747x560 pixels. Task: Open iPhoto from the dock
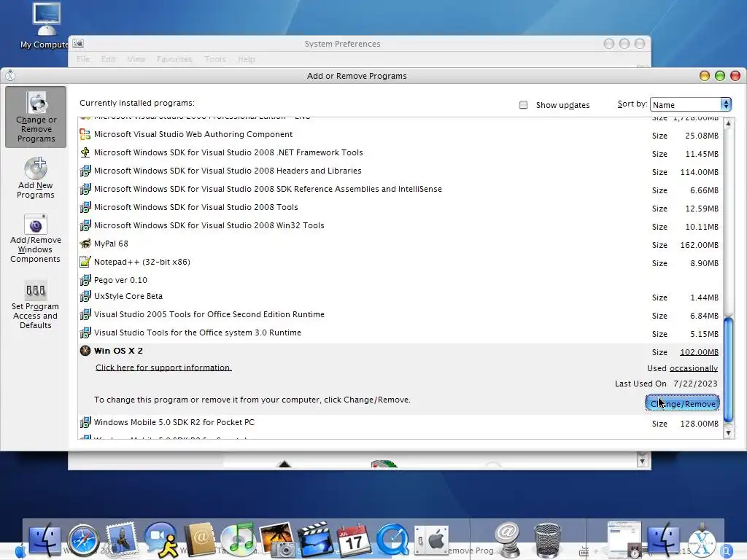[276, 540]
